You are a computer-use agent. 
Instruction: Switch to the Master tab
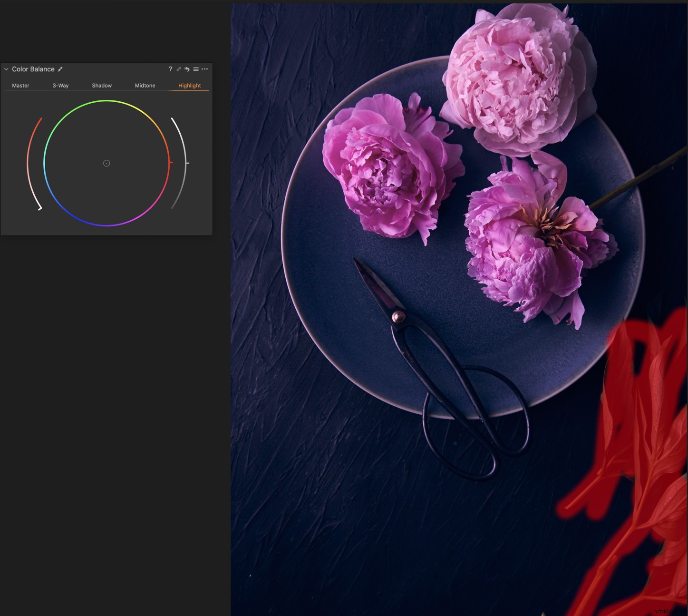(x=20, y=86)
